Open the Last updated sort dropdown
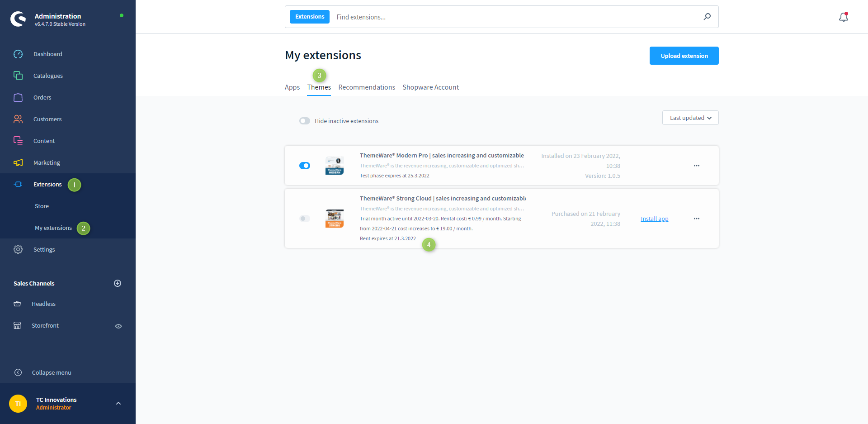This screenshot has height=424, width=868. coord(690,118)
